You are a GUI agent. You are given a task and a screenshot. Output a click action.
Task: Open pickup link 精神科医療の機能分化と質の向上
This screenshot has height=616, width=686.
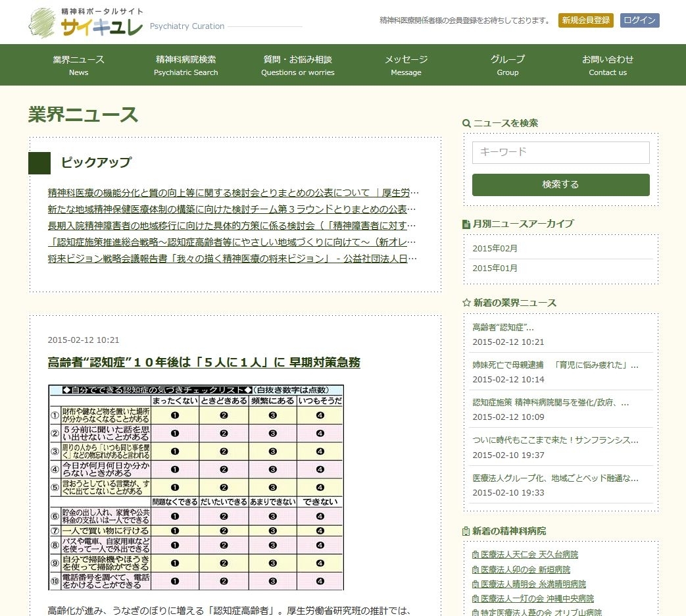coord(233,193)
